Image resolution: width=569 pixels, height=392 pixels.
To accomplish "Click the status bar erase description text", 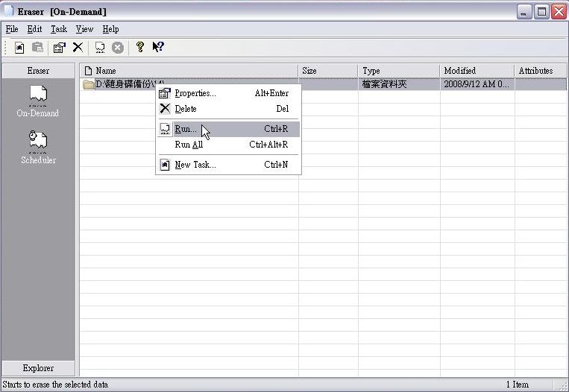I will [x=55, y=385].
